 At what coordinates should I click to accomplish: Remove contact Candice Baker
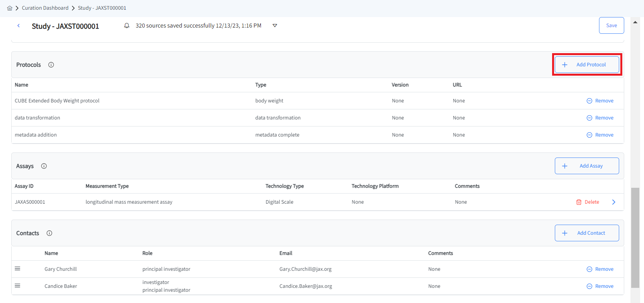pyautogui.click(x=600, y=286)
